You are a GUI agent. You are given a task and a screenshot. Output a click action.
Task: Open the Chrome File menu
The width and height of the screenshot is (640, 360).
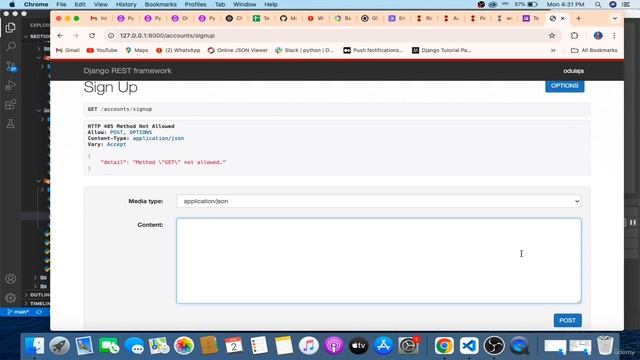point(61,4)
